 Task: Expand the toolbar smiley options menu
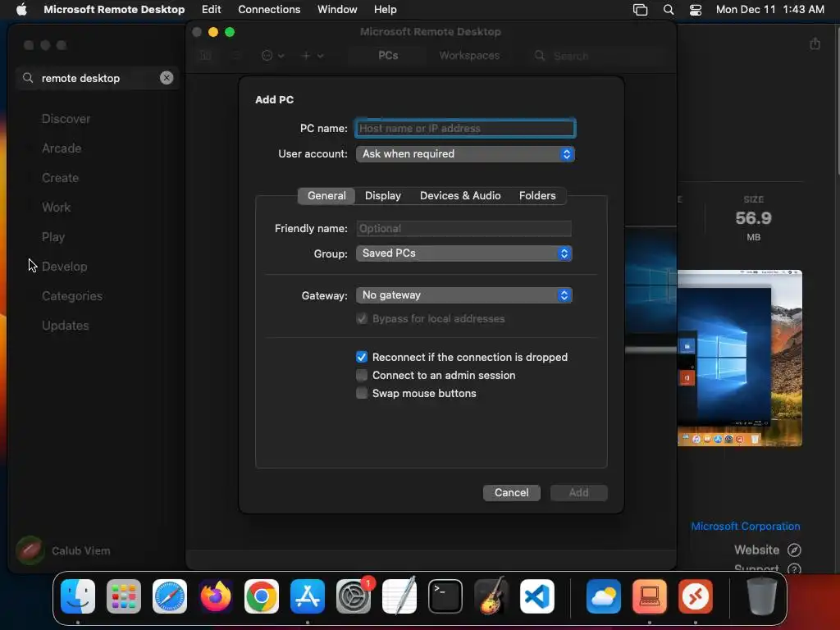pyautogui.click(x=272, y=55)
